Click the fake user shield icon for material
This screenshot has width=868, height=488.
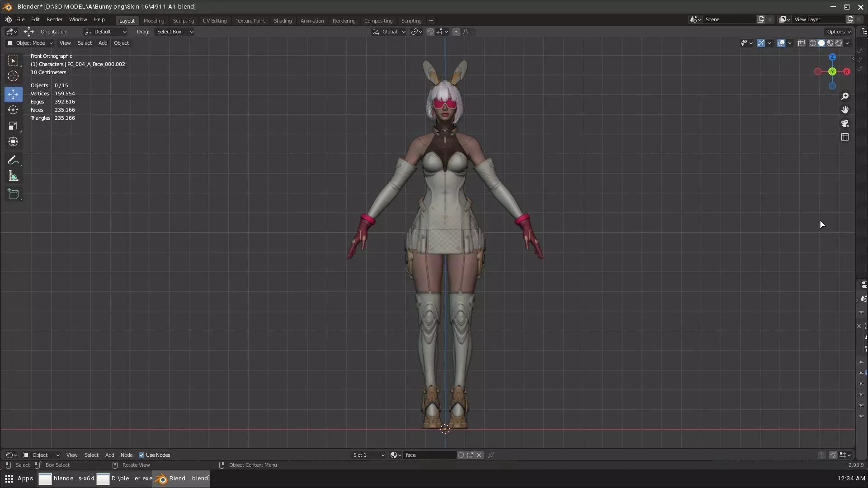coord(461,455)
